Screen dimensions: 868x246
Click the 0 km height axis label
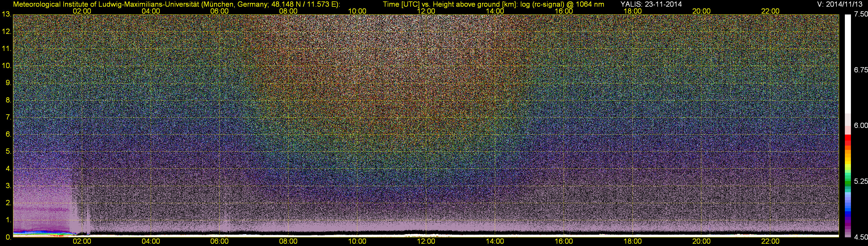[8, 237]
